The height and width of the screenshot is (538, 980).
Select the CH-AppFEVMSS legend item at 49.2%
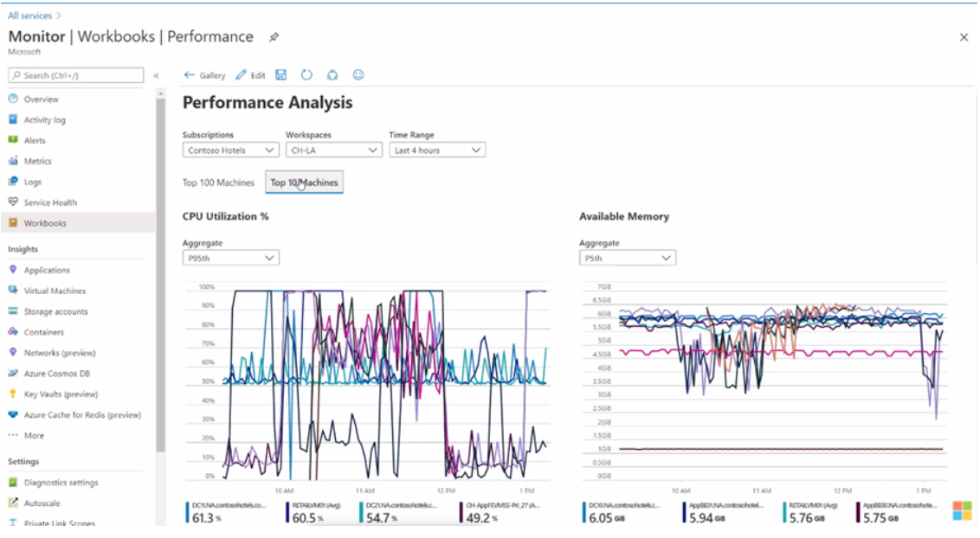click(500, 512)
